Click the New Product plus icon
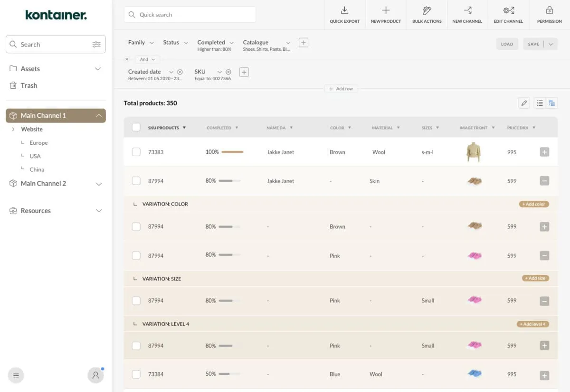Viewport: 570px width, 392px height. (x=386, y=10)
